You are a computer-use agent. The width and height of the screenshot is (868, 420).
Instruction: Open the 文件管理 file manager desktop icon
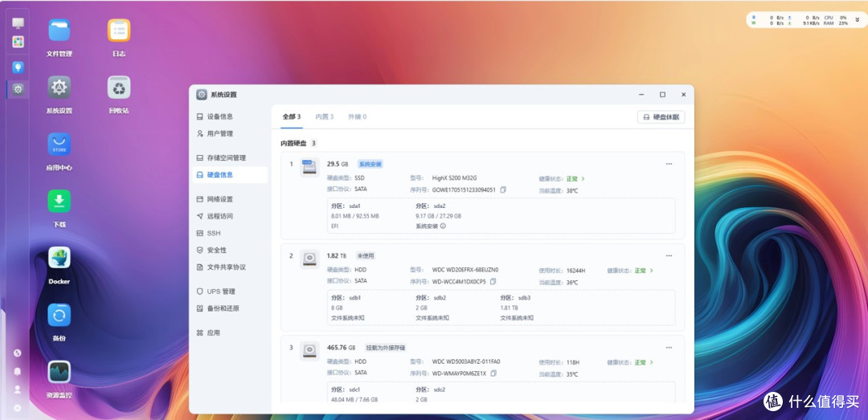click(59, 31)
